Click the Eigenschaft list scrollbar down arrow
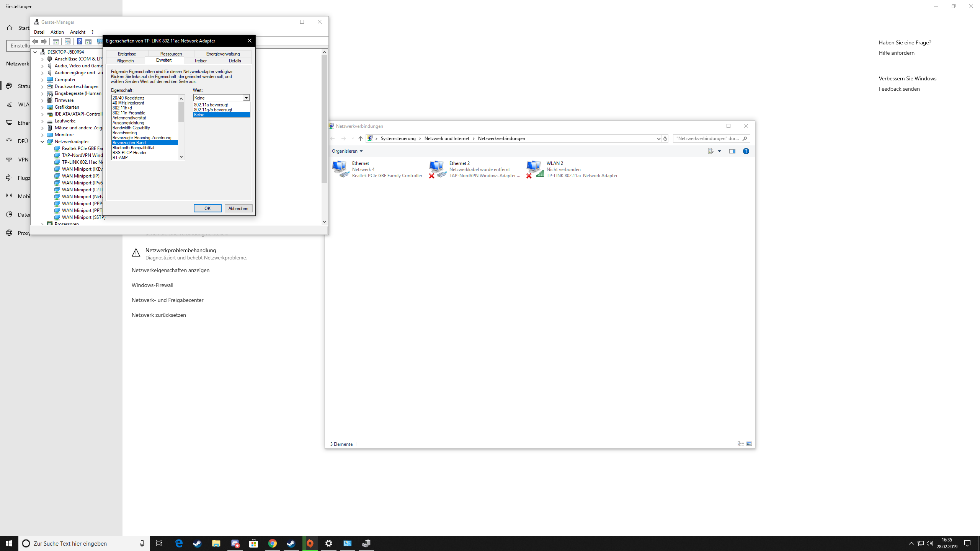This screenshot has width=980, height=551. pyautogui.click(x=181, y=156)
